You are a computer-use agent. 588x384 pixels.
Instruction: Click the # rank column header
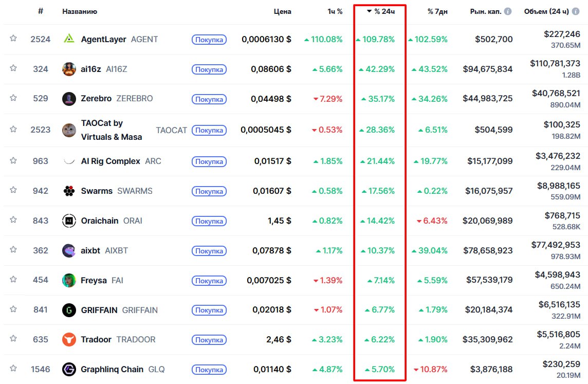coord(40,11)
